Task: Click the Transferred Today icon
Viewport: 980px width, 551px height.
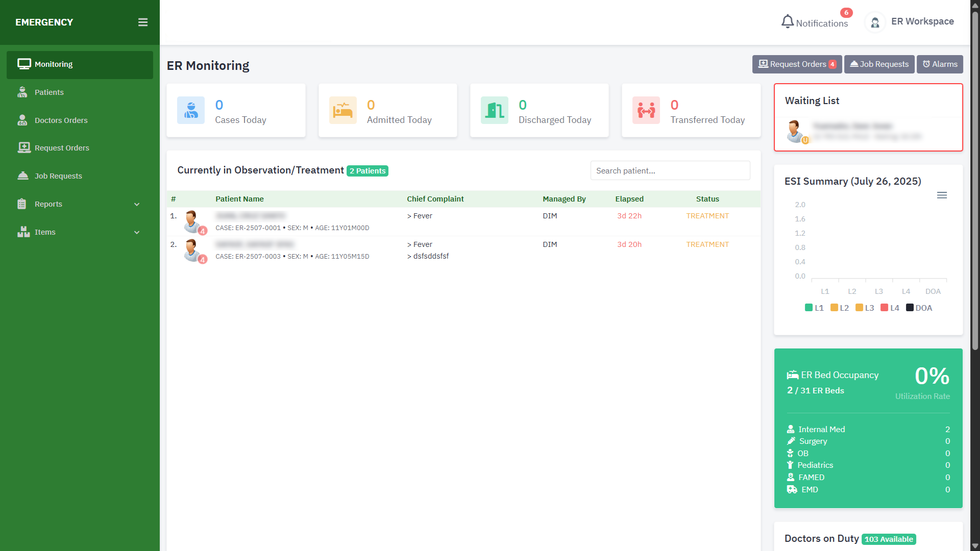Action: tap(646, 110)
